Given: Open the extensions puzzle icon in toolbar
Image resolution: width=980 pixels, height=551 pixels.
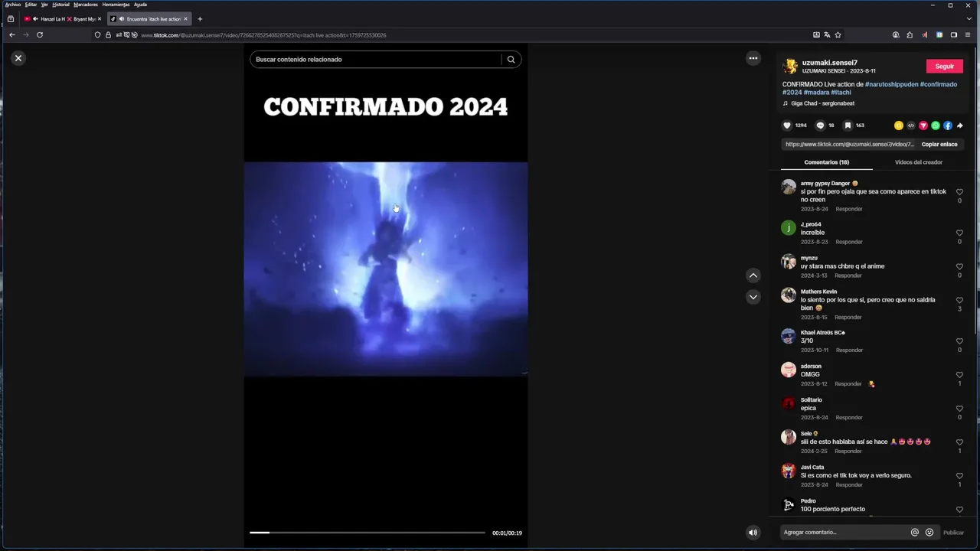Looking at the screenshot, I should [x=910, y=34].
